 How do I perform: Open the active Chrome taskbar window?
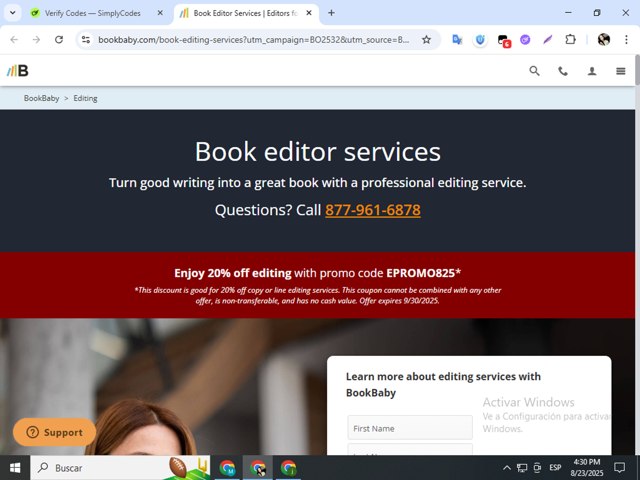point(258,468)
